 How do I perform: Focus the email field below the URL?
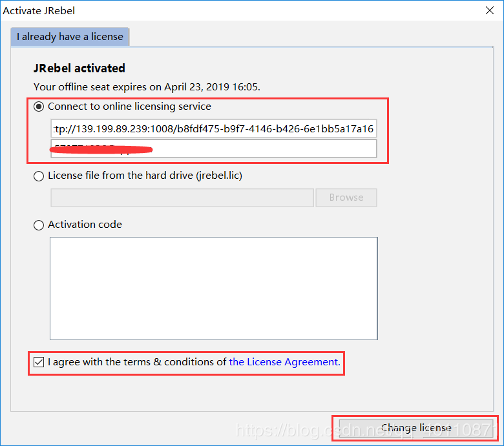[214, 148]
